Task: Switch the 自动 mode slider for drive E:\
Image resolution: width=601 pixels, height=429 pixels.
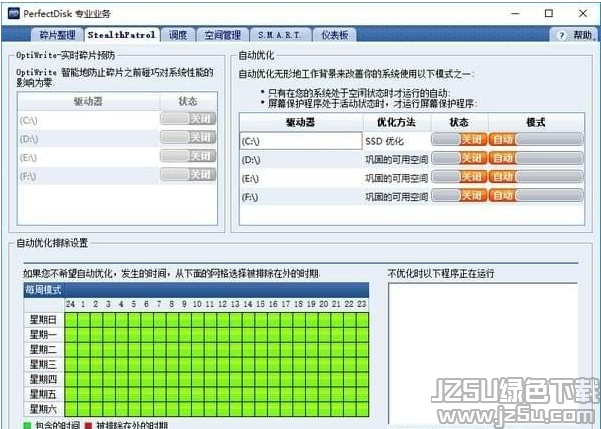Action: (x=536, y=177)
